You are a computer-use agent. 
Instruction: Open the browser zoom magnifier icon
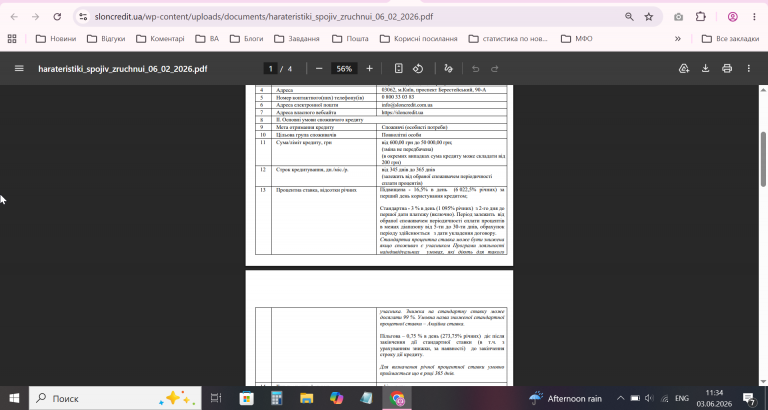point(629,17)
